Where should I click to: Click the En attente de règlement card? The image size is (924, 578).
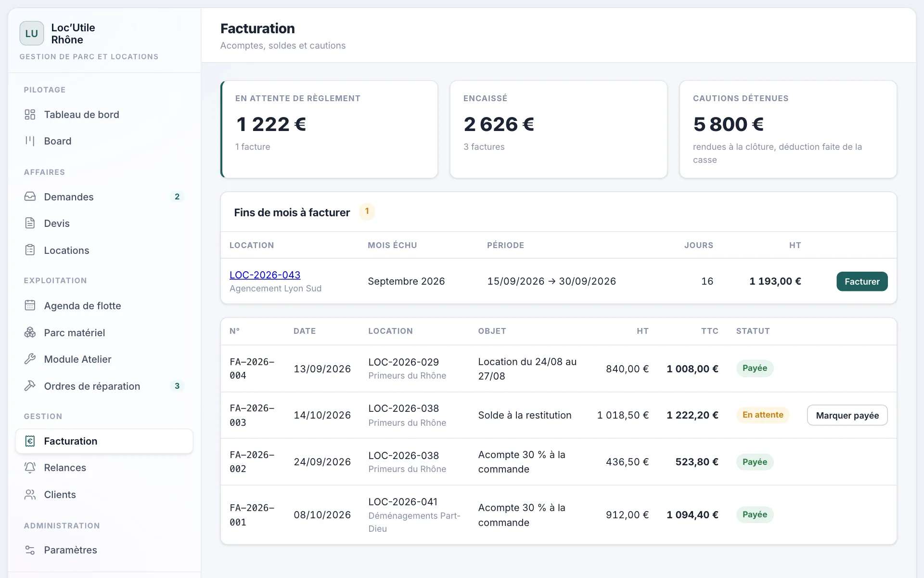click(x=329, y=129)
